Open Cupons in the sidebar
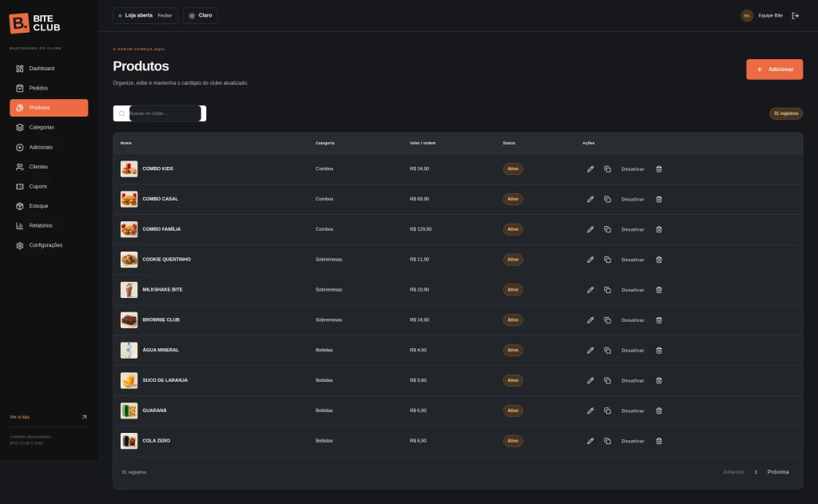 coord(49,186)
